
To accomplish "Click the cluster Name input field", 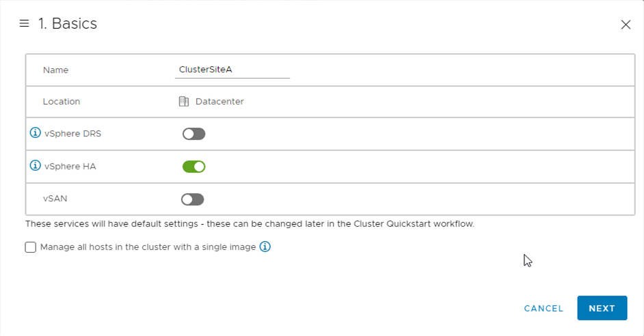I will (232, 70).
